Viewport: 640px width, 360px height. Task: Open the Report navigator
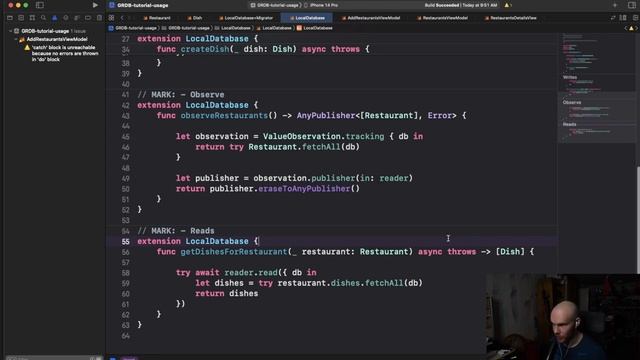[99, 18]
